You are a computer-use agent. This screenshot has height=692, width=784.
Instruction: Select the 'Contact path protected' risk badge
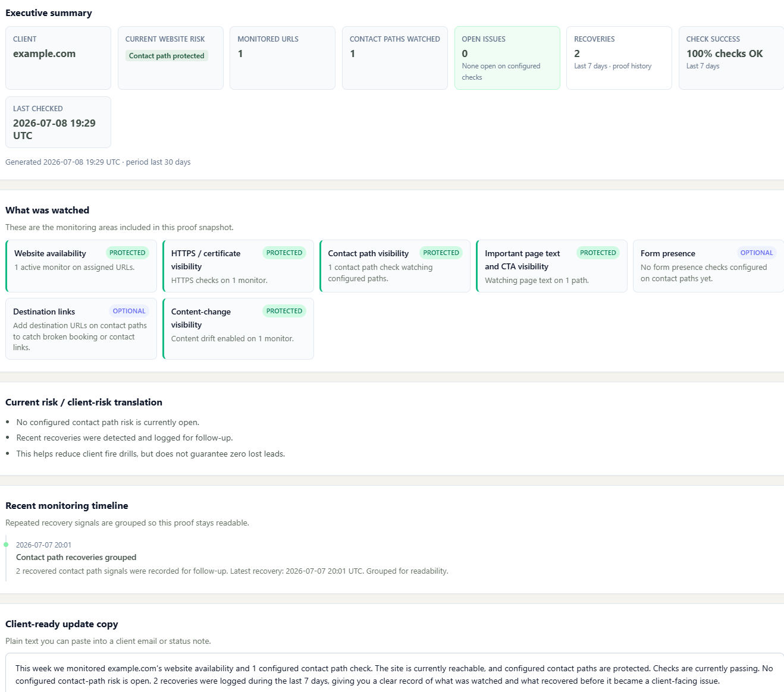click(x=167, y=56)
